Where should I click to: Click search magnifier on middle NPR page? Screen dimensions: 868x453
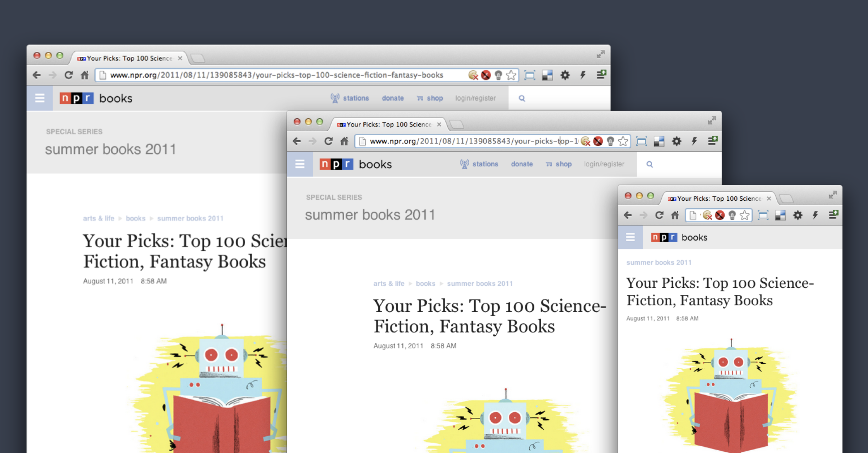point(649,164)
